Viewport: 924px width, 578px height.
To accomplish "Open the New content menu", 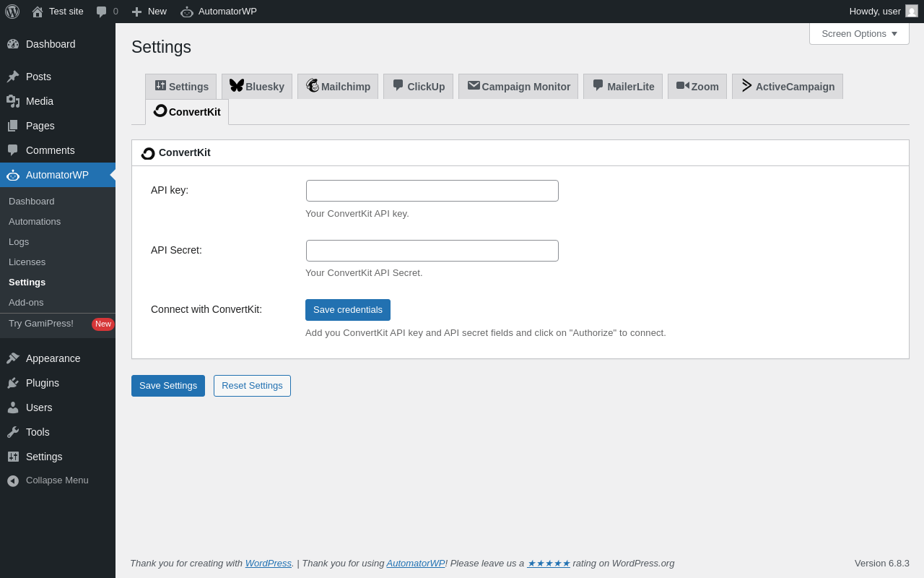I will coord(149,12).
